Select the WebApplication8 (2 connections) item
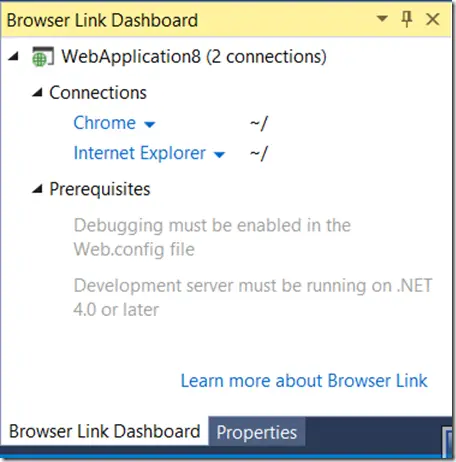 click(194, 56)
